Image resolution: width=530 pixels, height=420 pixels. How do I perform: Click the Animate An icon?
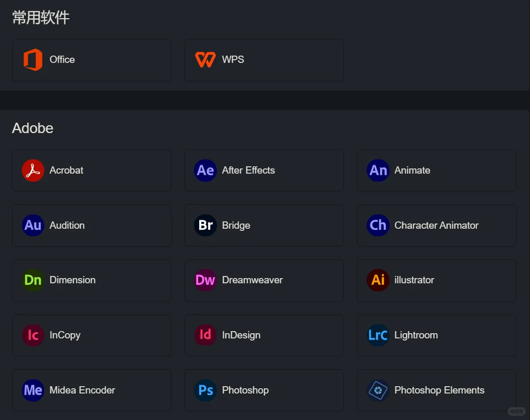pyautogui.click(x=378, y=170)
